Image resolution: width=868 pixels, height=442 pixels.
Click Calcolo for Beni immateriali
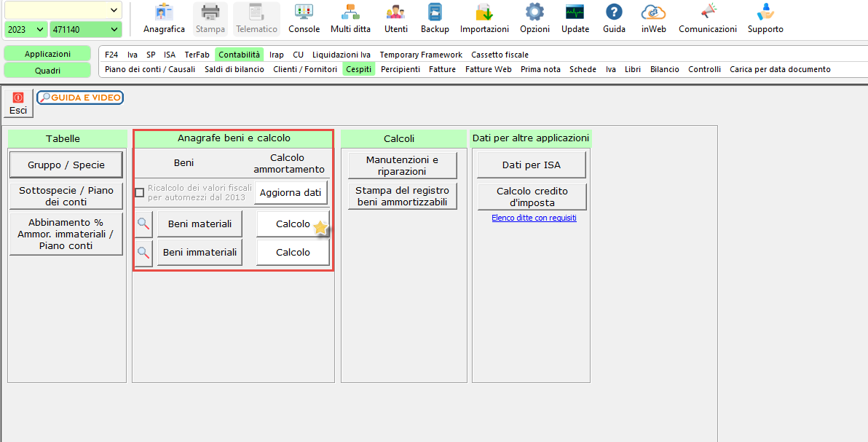click(x=293, y=253)
